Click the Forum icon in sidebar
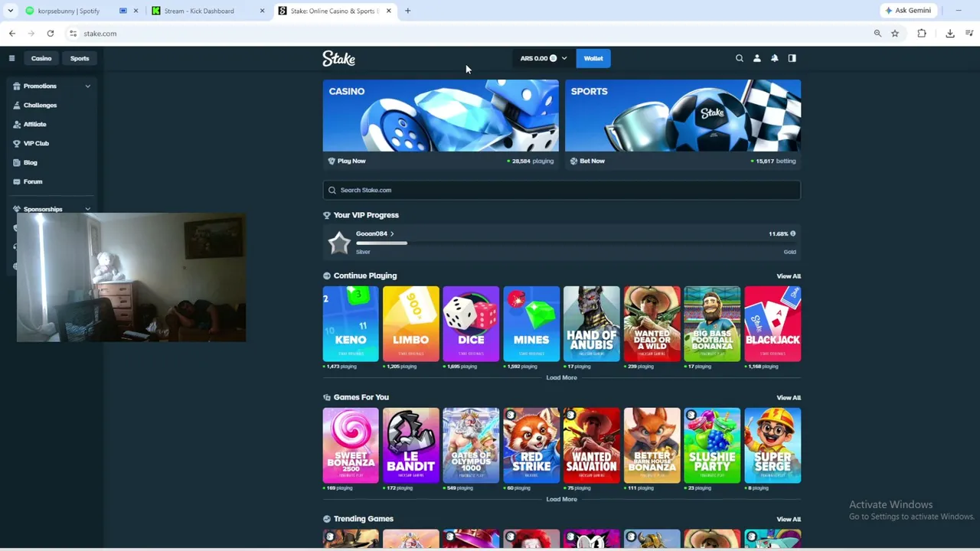 (16, 181)
